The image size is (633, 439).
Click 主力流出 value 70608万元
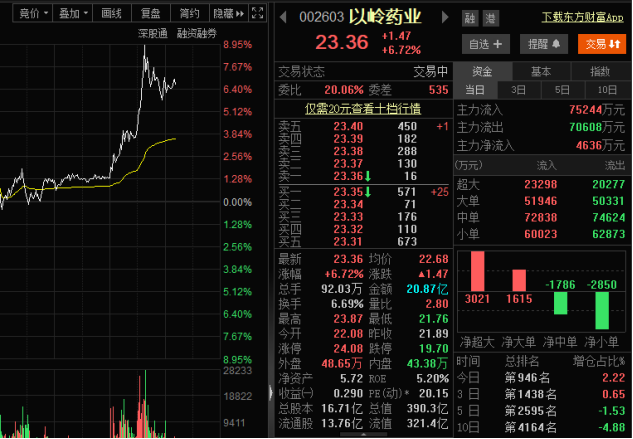click(597, 127)
